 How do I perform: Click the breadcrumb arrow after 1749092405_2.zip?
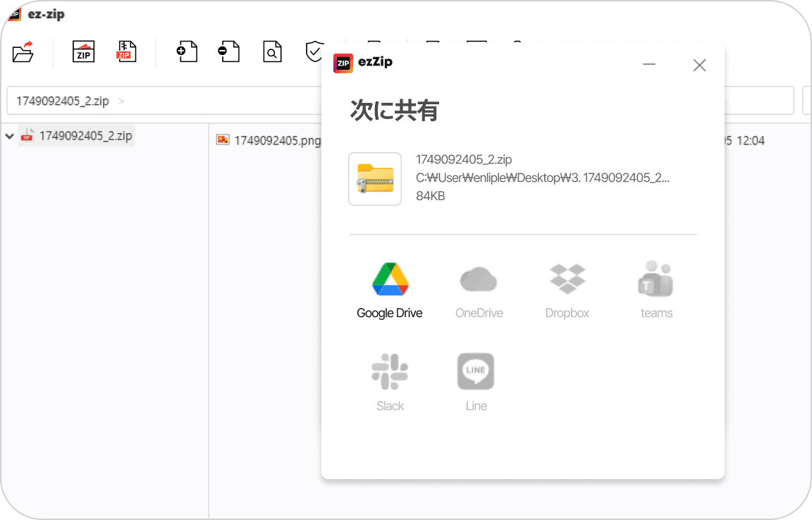[x=121, y=101]
